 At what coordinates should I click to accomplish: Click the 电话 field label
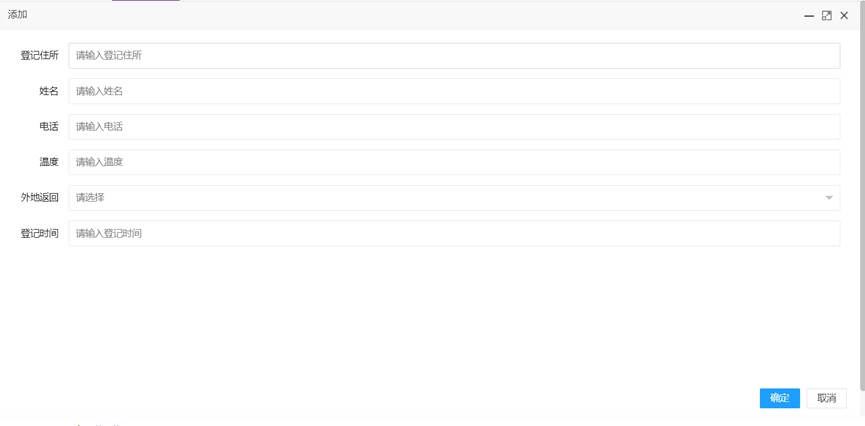point(49,127)
